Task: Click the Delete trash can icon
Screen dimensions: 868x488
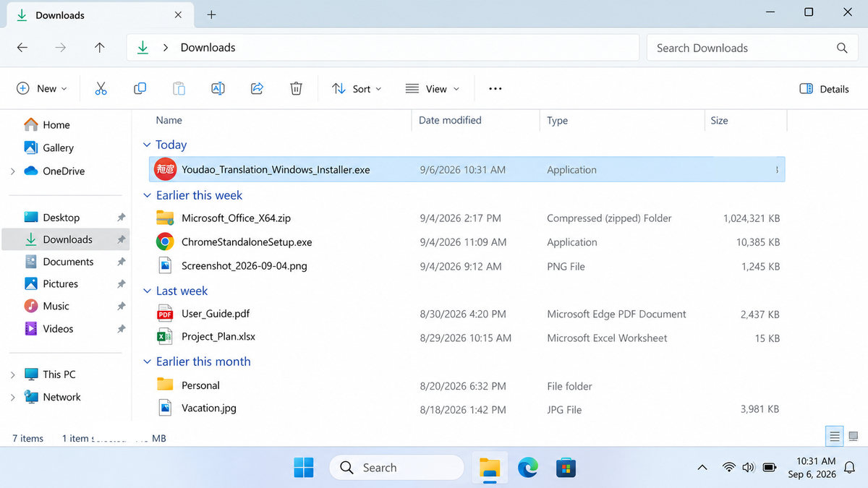Action: click(x=296, y=88)
